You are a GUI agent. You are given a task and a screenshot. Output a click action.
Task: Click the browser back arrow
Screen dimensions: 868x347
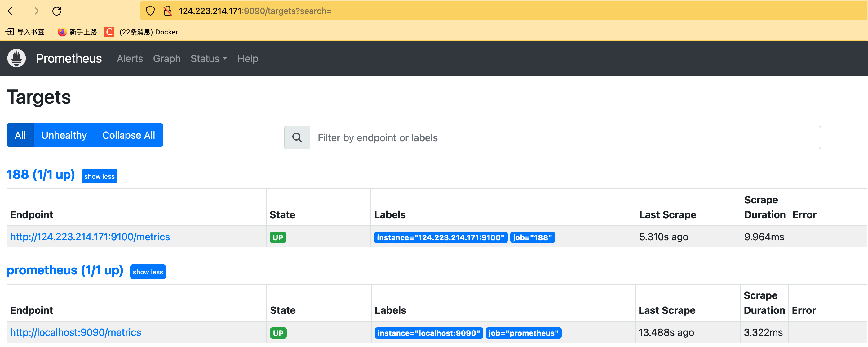12,11
